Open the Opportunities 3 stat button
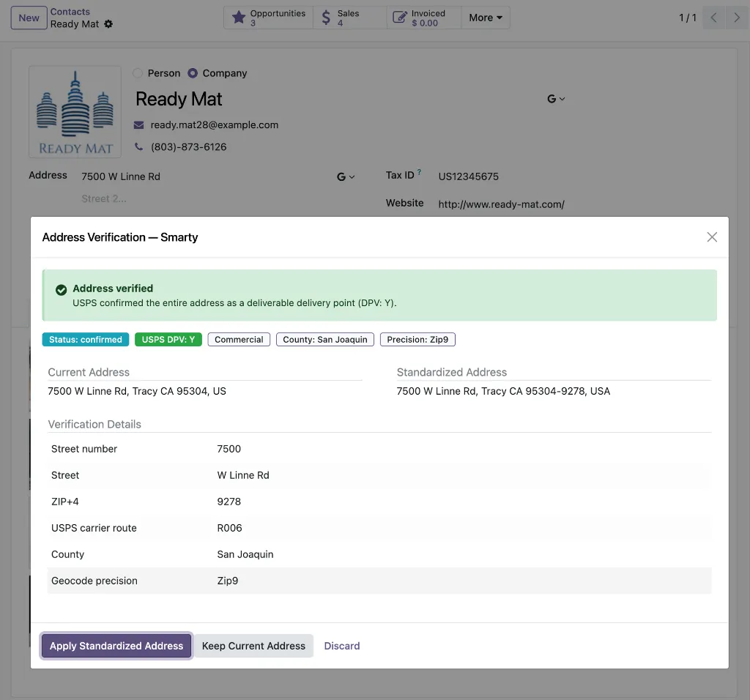Image resolution: width=750 pixels, height=700 pixels. [x=268, y=18]
